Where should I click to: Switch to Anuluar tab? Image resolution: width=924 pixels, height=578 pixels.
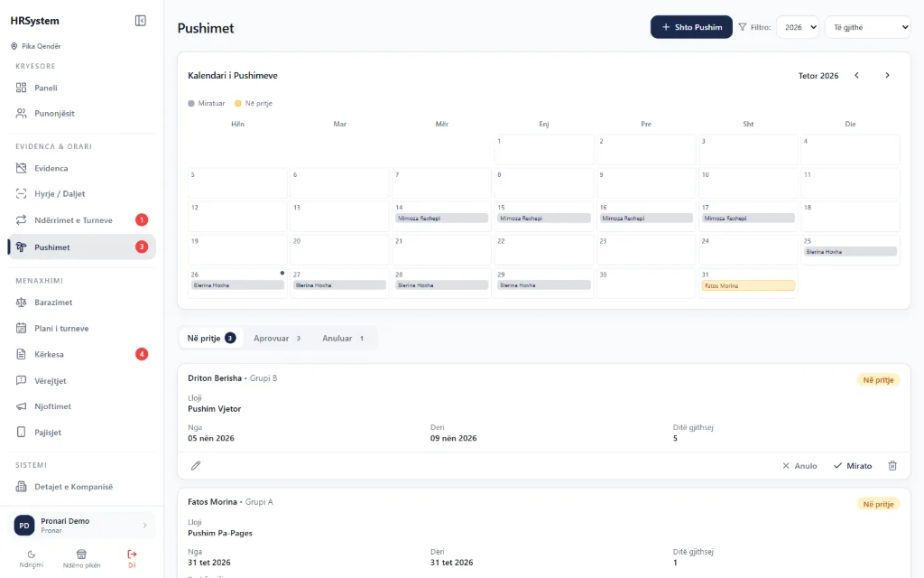pos(343,338)
